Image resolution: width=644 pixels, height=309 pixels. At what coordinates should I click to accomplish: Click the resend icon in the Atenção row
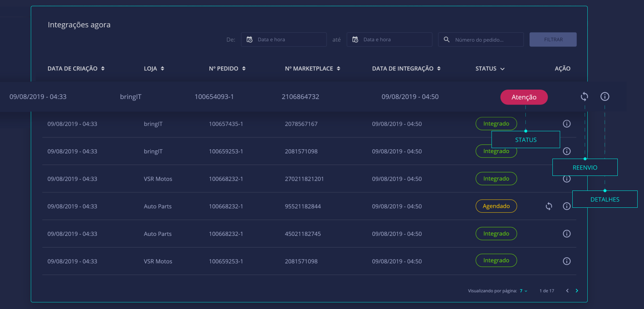click(x=584, y=97)
